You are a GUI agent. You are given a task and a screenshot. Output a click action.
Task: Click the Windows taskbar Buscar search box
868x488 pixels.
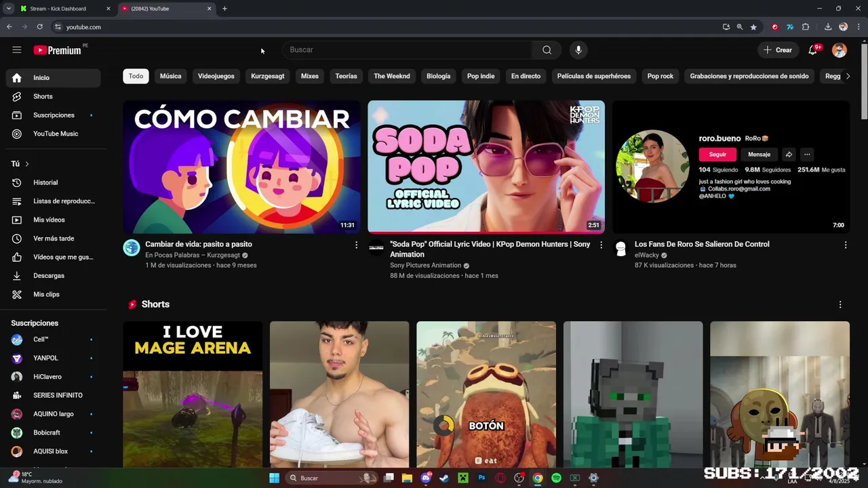(332, 478)
